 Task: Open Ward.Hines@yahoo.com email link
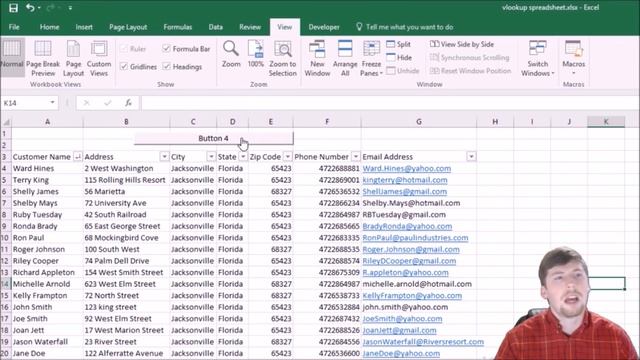coord(407,168)
